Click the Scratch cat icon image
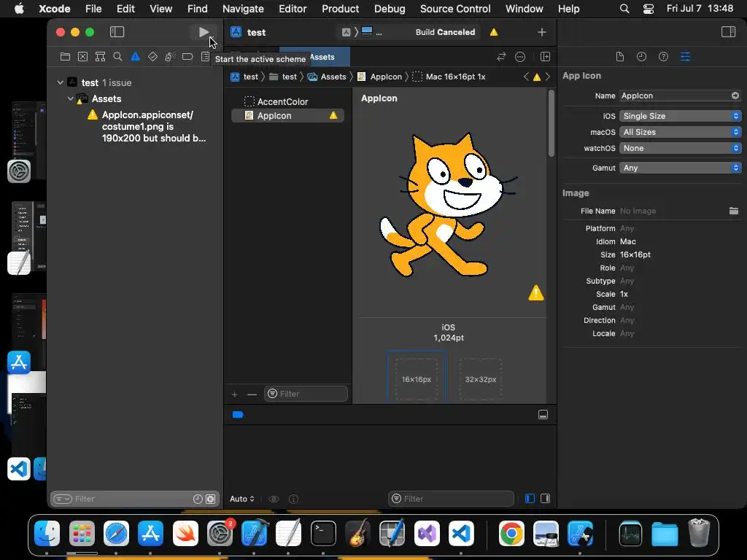The height and width of the screenshot is (560, 747). pyautogui.click(x=448, y=205)
